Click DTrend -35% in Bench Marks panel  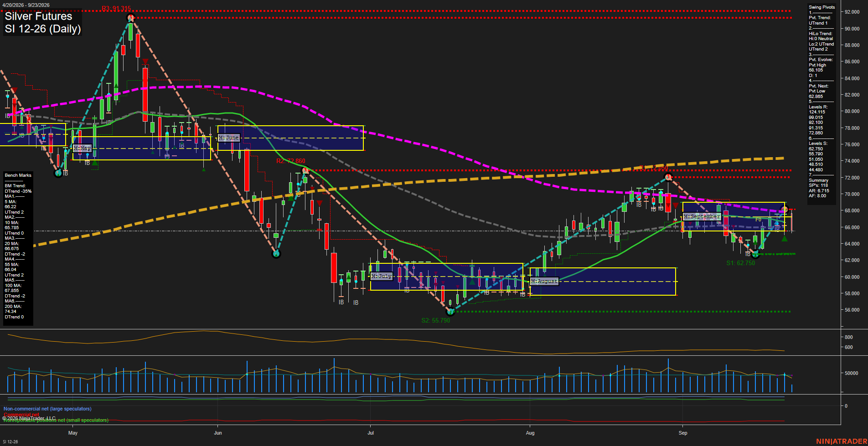click(x=18, y=191)
